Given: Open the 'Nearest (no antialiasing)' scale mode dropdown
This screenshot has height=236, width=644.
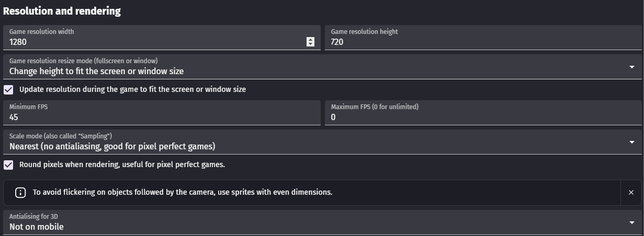Looking at the screenshot, I should point(322,142).
